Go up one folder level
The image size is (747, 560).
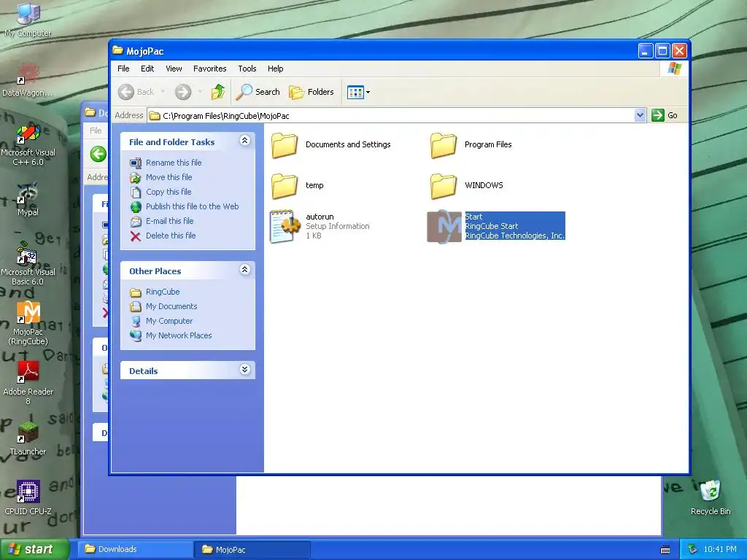point(218,91)
